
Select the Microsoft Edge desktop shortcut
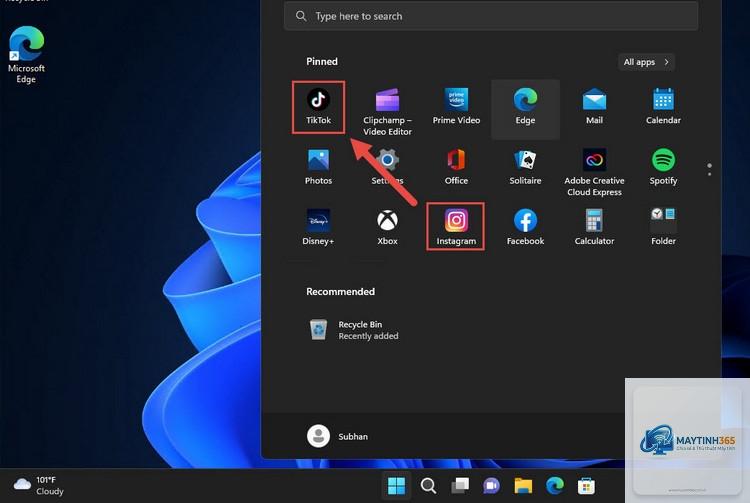pos(26,55)
